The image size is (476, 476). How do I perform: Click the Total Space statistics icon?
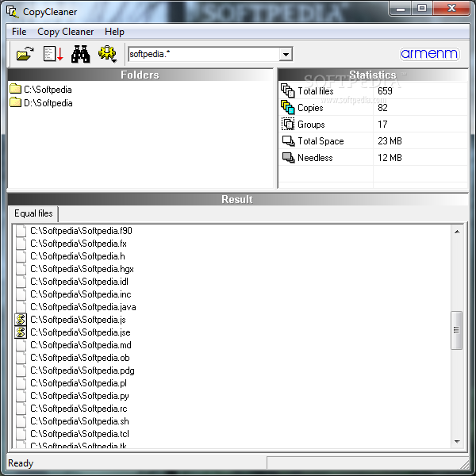[x=288, y=141]
